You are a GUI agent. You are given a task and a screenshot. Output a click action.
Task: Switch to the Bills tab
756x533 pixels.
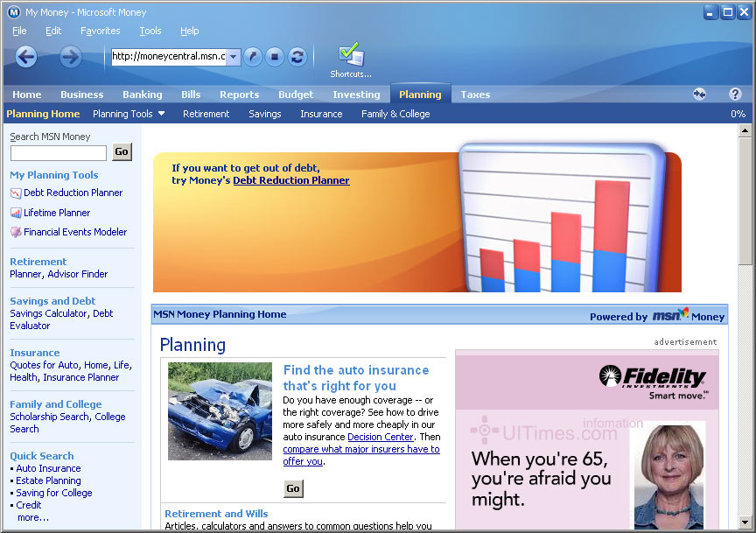point(191,95)
